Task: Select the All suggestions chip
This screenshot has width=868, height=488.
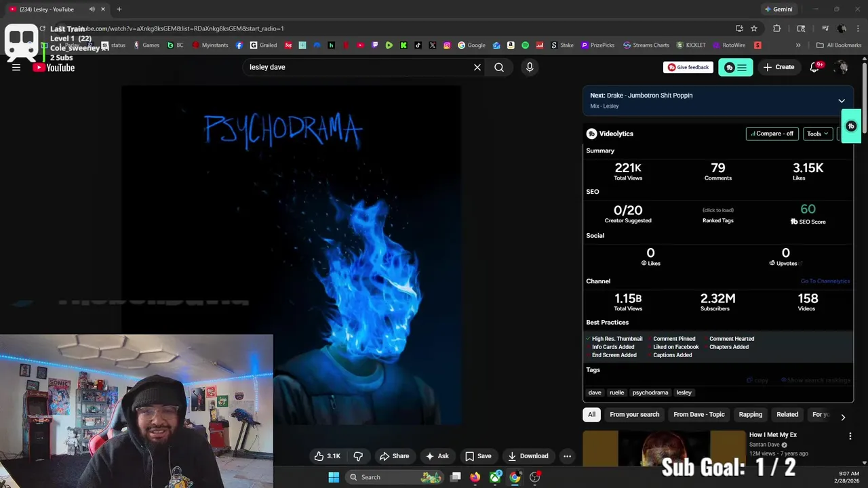Action: click(592, 415)
